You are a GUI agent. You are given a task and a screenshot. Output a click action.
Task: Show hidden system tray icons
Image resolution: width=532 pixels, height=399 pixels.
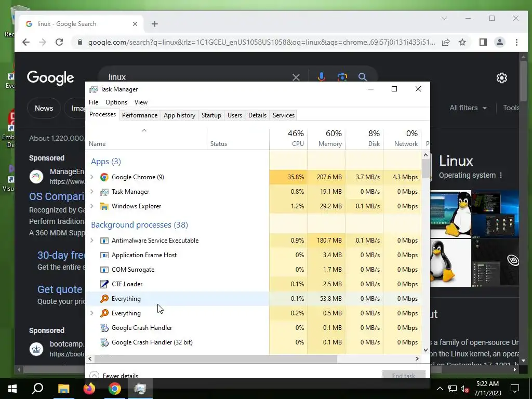click(440, 389)
